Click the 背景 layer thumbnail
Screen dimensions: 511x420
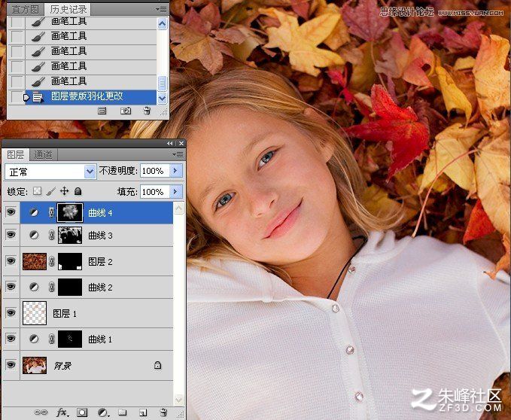35,365
